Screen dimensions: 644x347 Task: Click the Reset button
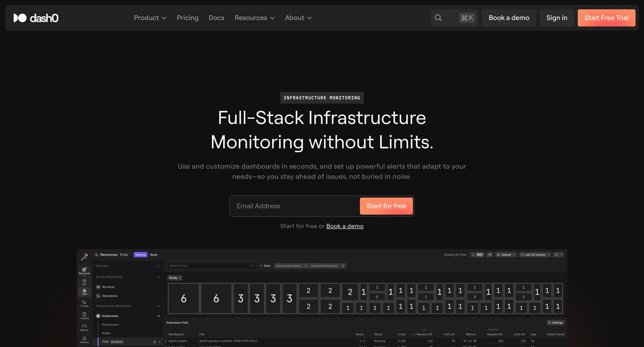pyautogui.click(x=154, y=255)
